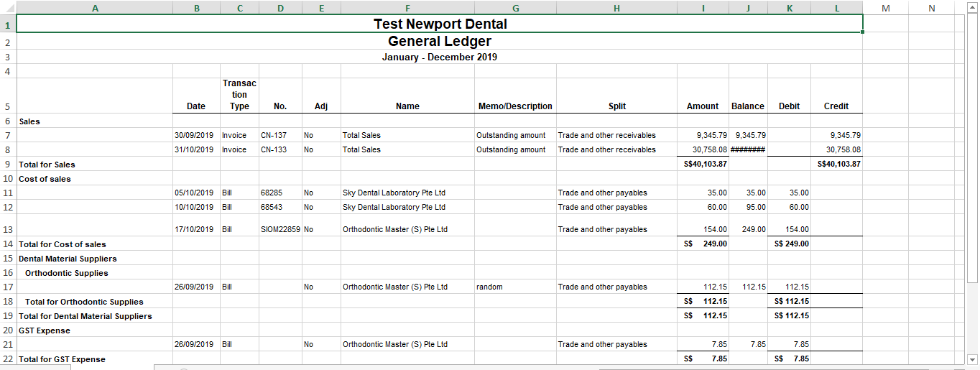Select row 9 header
Screen dimensions: 980x370
tap(8, 165)
